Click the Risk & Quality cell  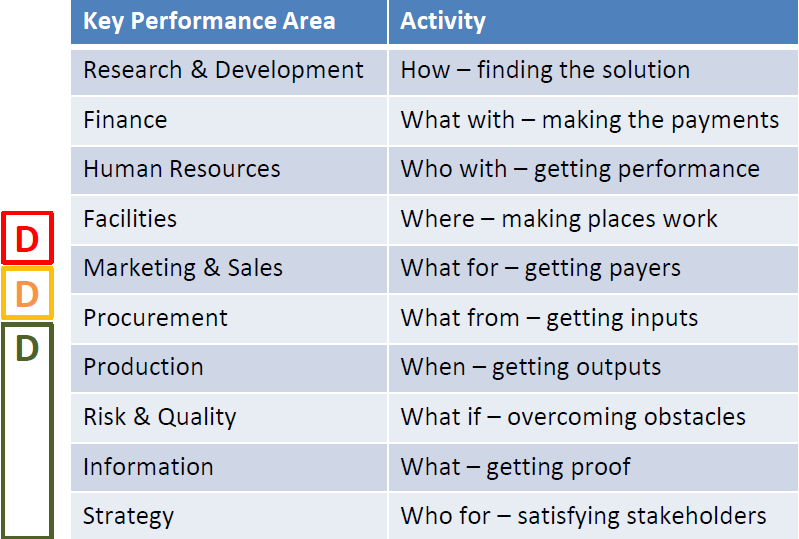[229, 417]
